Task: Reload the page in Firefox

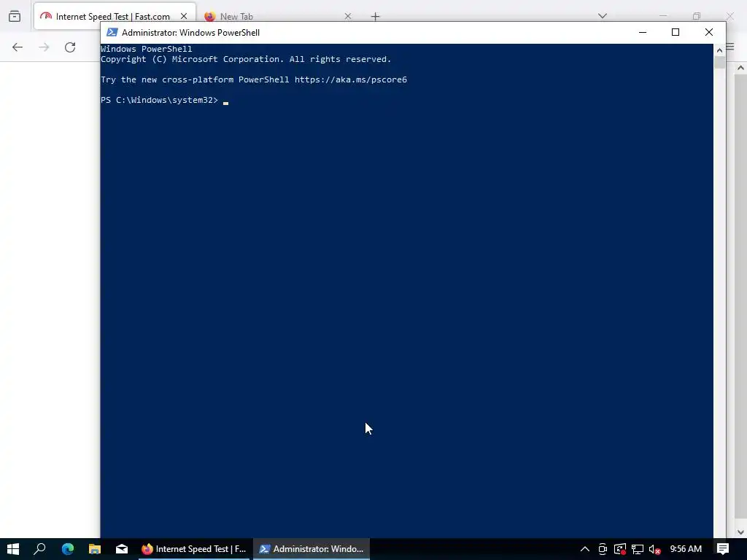Action: [x=70, y=47]
